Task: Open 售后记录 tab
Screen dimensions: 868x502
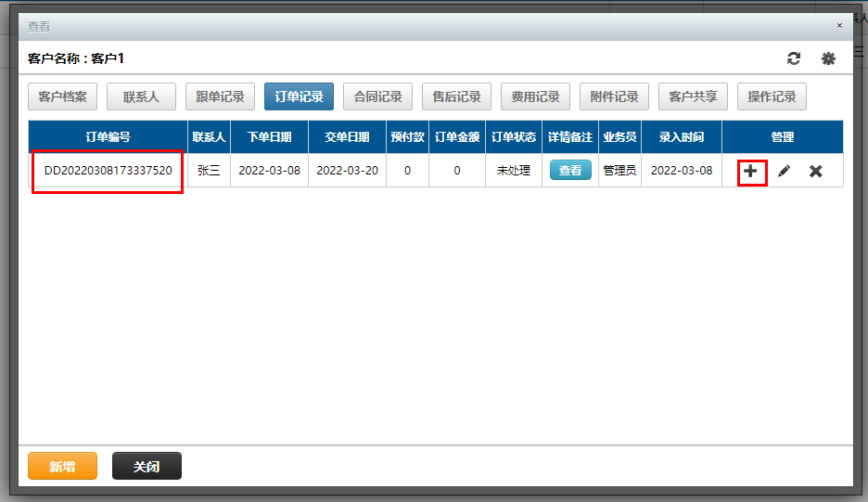Action: tap(456, 97)
